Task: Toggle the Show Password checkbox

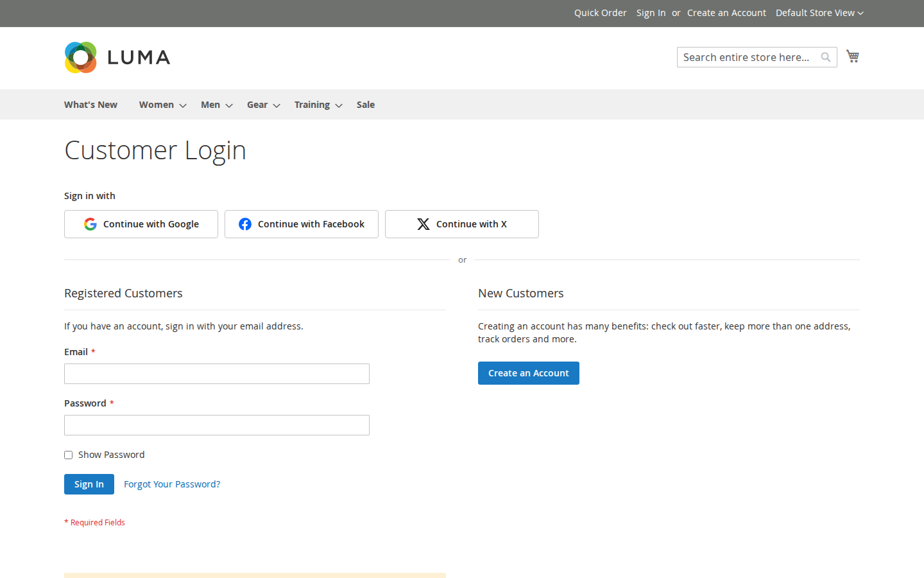Action: pyautogui.click(x=69, y=455)
